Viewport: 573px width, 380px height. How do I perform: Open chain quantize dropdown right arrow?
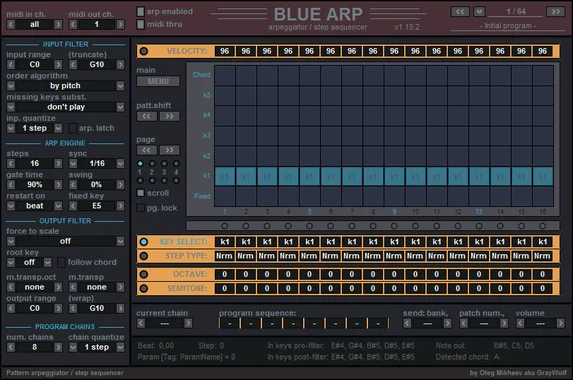click(120, 347)
